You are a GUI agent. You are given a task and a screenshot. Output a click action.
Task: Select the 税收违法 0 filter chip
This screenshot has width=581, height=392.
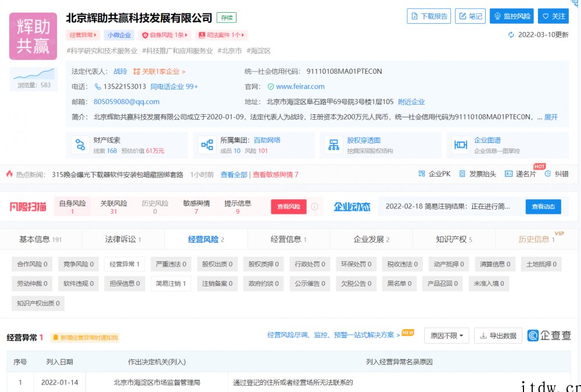402,264
